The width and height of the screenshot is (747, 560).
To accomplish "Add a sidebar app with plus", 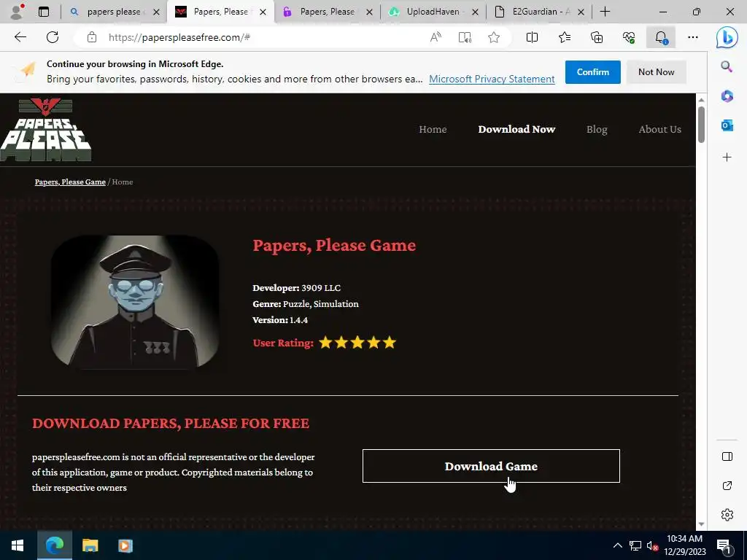I will pyautogui.click(x=727, y=157).
